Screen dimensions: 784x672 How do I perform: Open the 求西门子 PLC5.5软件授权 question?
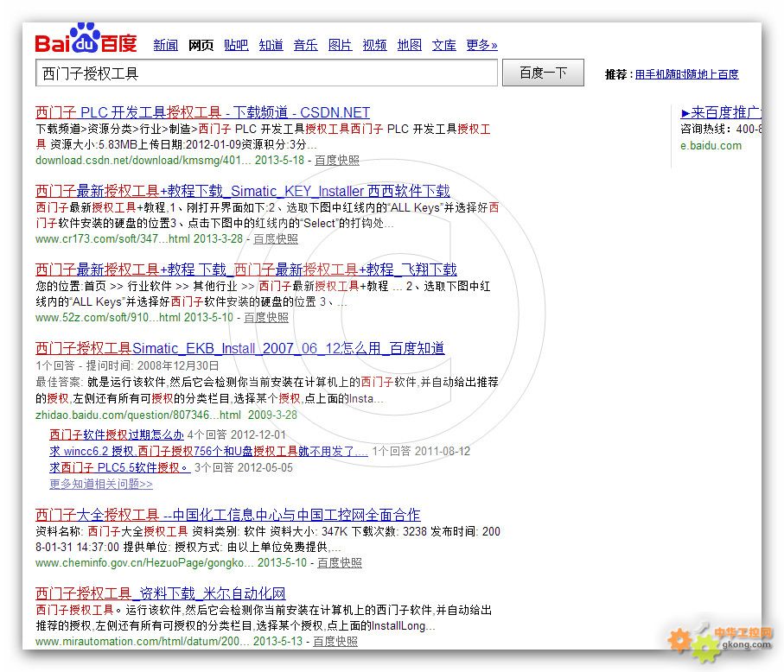point(119,467)
